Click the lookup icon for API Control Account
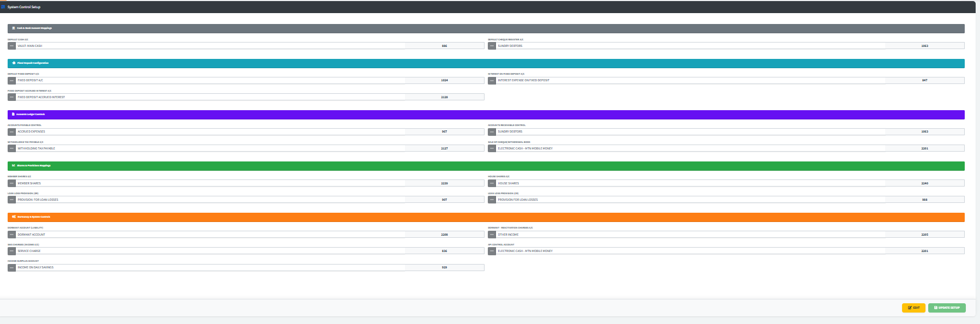Screen dimensions: 980x324 pos(492,251)
